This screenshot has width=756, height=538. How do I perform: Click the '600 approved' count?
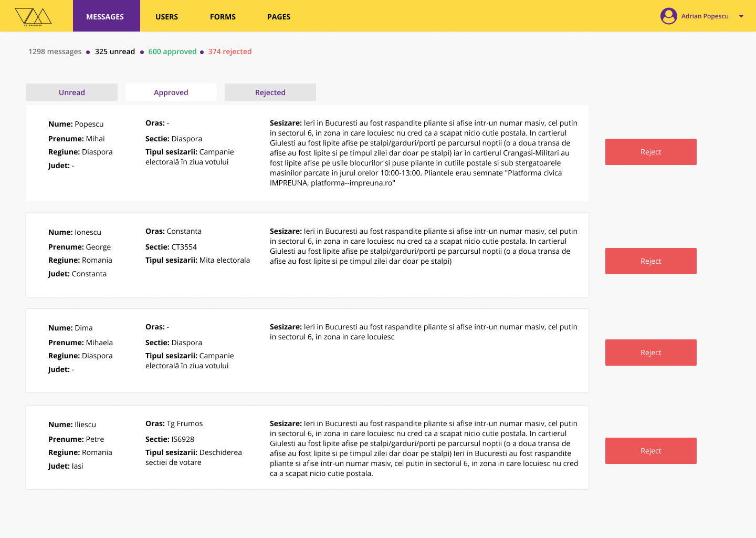(173, 51)
